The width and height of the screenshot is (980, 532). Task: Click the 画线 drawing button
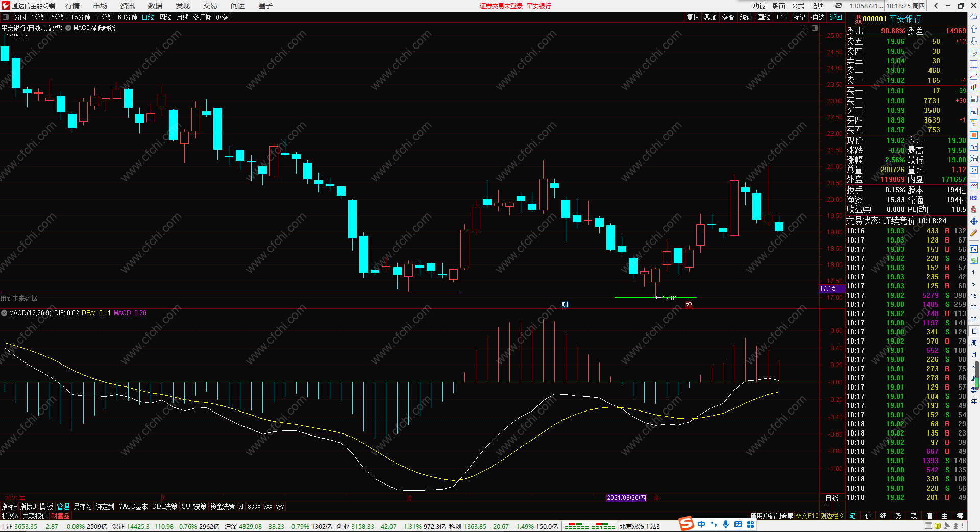764,17
